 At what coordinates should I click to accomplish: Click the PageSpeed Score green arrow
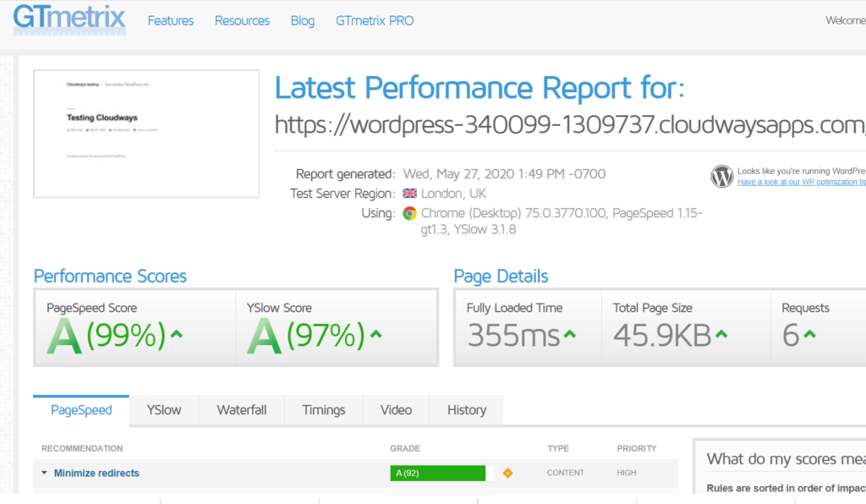pyautogui.click(x=177, y=334)
